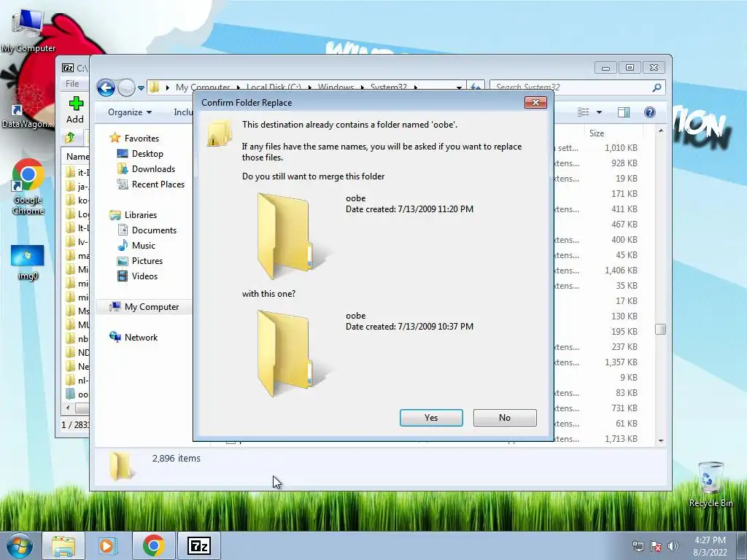Click the Size column header
The height and width of the screenshot is (560, 747).
coord(597,133)
